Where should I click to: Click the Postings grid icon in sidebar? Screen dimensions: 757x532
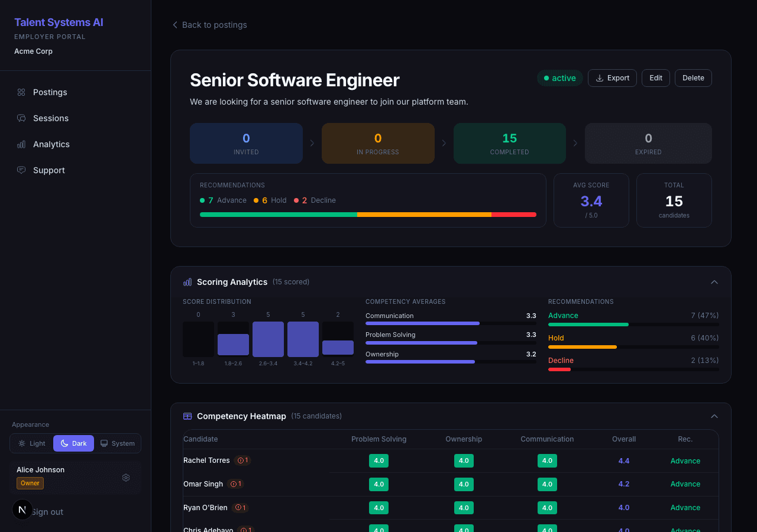pos(21,92)
